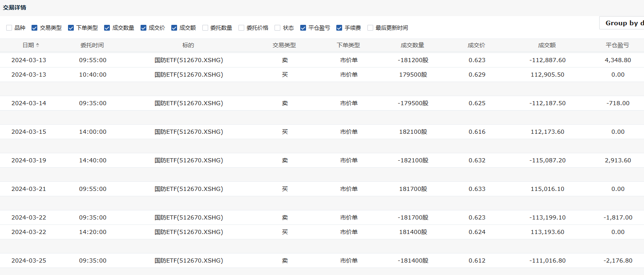Click the 交易类型 column header
644x275 pixels.
(x=284, y=45)
